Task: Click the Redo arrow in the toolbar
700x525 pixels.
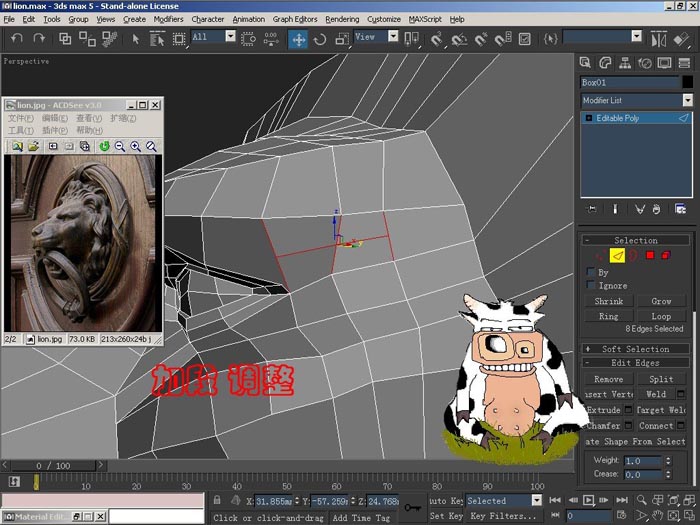Action: pyautogui.click(x=39, y=39)
